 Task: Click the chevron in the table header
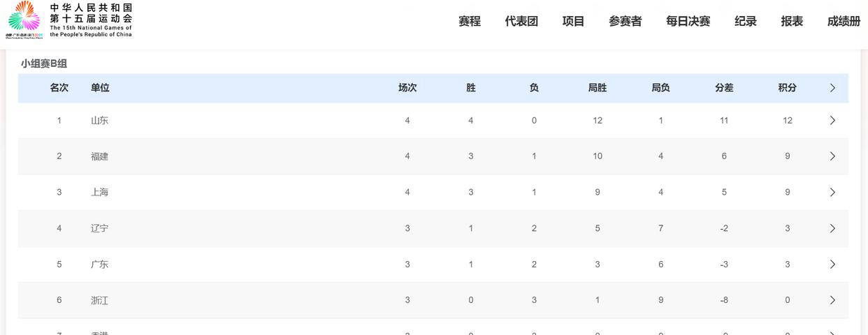pos(832,88)
